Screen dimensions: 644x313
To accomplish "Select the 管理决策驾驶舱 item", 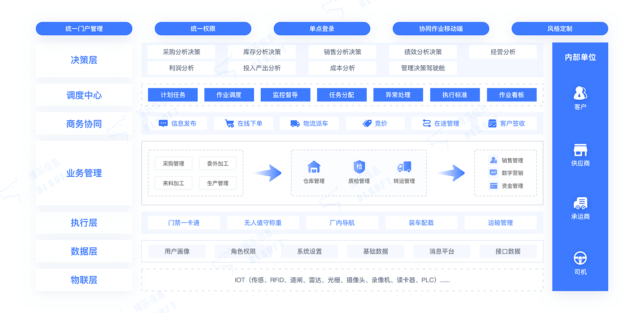I will (x=423, y=68).
